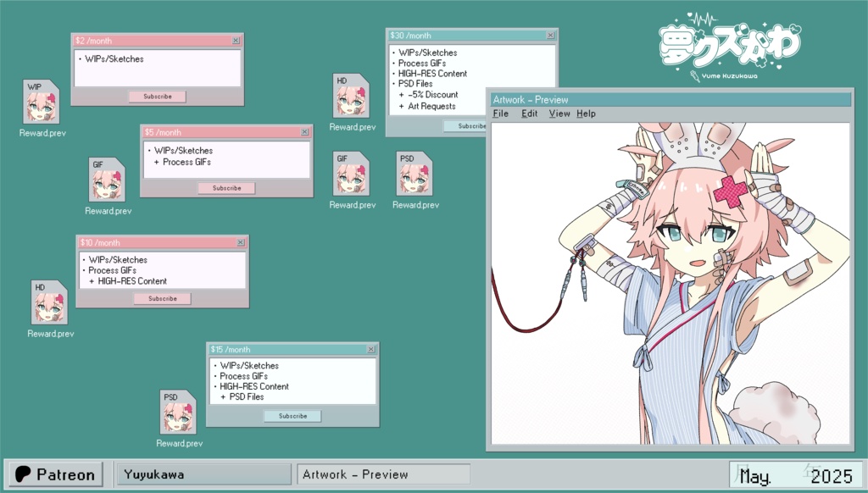868x493 pixels.
Task: Select Process GIFs in the $30 /month window
Action: 422,63
